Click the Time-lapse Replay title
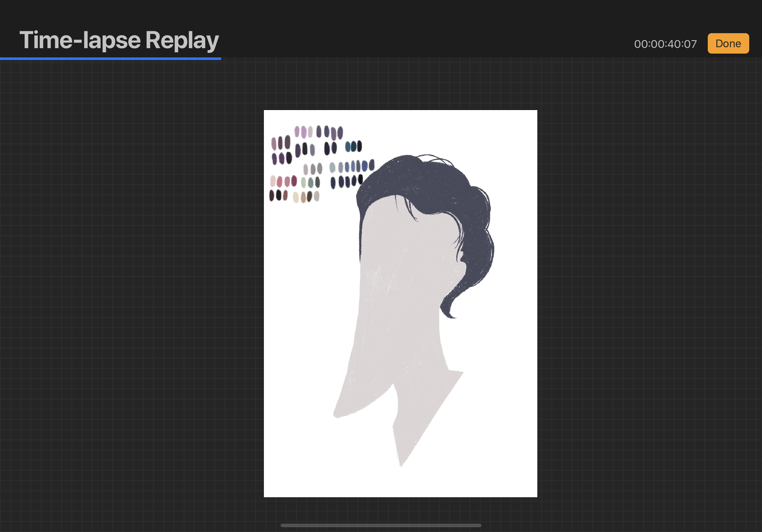The width and height of the screenshot is (762, 532). [x=119, y=40]
